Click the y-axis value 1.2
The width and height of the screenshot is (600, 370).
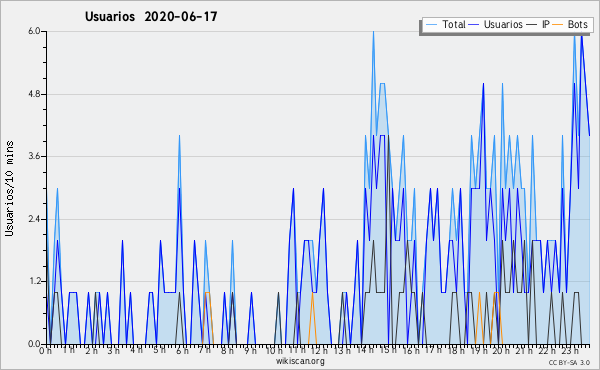coord(34,282)
